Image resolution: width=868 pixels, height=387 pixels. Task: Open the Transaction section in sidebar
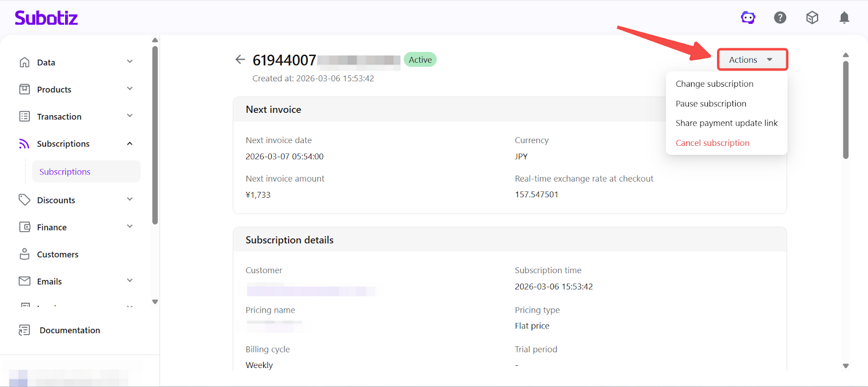tap(59, 117)
